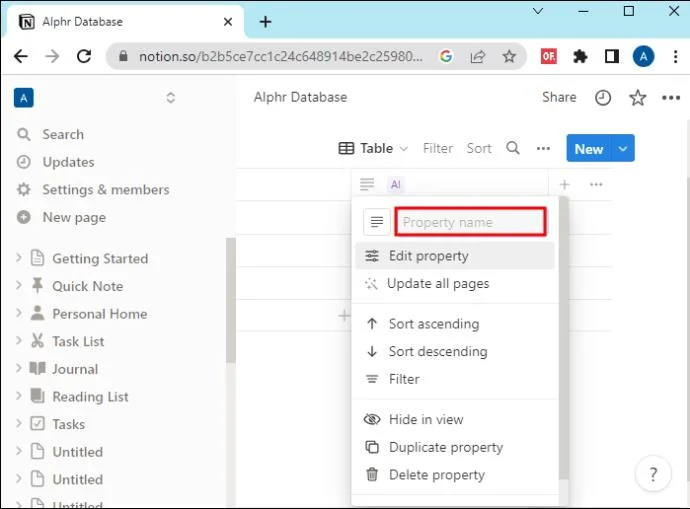Click the Notion favicon on the browser tab
The image size is (690, 509).
pos(27,22)
